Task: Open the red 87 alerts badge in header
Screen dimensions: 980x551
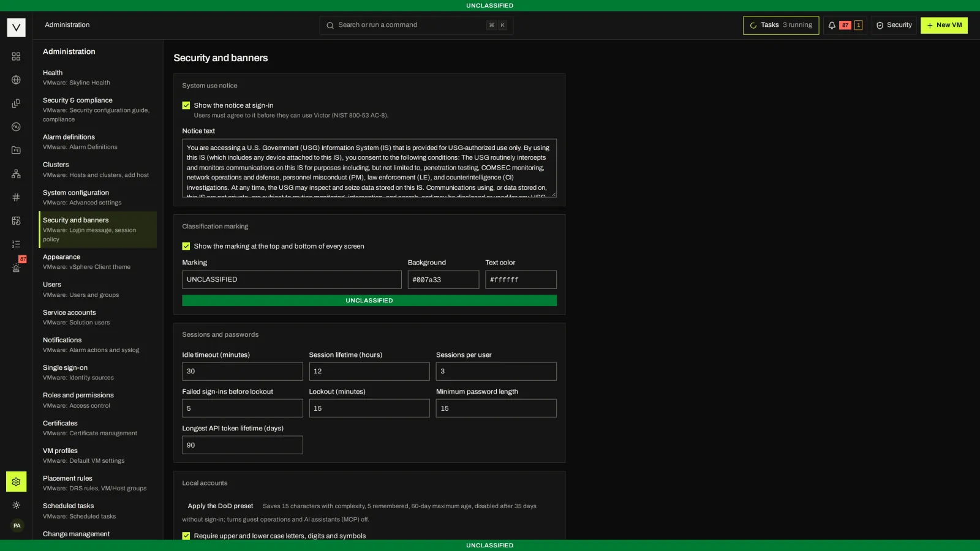Action: click(845, 25)
